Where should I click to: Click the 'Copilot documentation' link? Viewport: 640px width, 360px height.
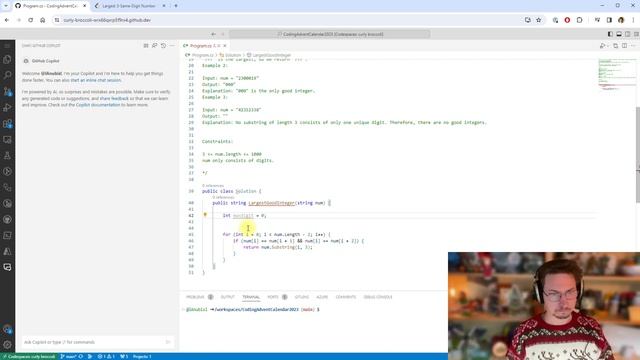coord(98,105)
